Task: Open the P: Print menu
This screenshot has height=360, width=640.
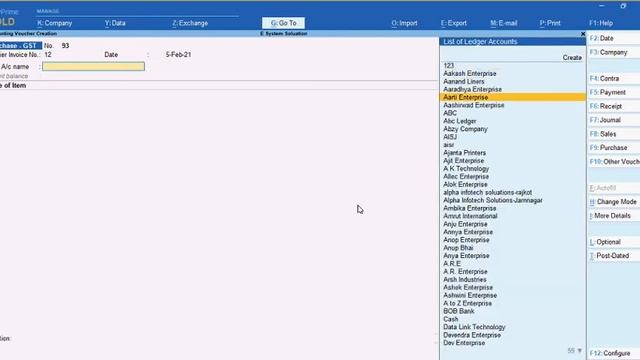Action: tap(550, 23)
